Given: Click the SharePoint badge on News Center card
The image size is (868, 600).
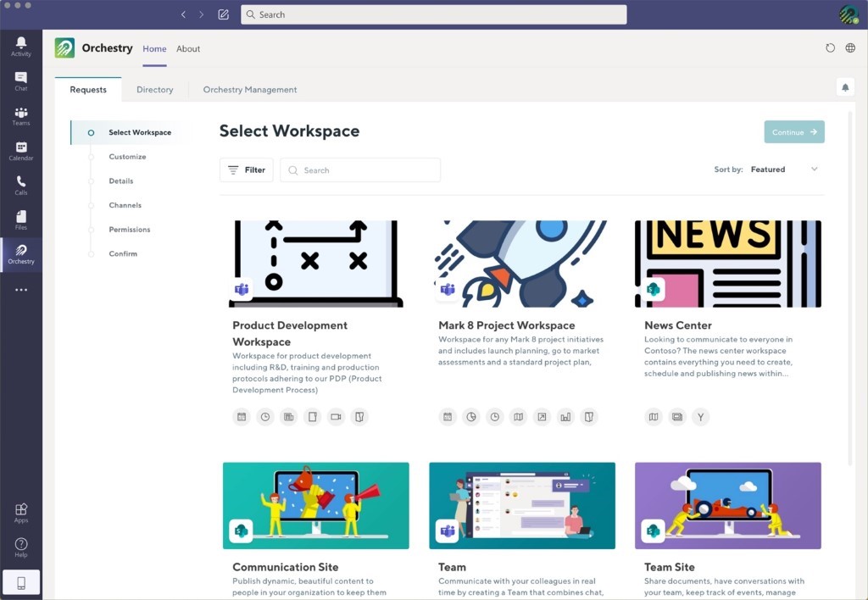Looking at the screenshot, I should point(654,289).
